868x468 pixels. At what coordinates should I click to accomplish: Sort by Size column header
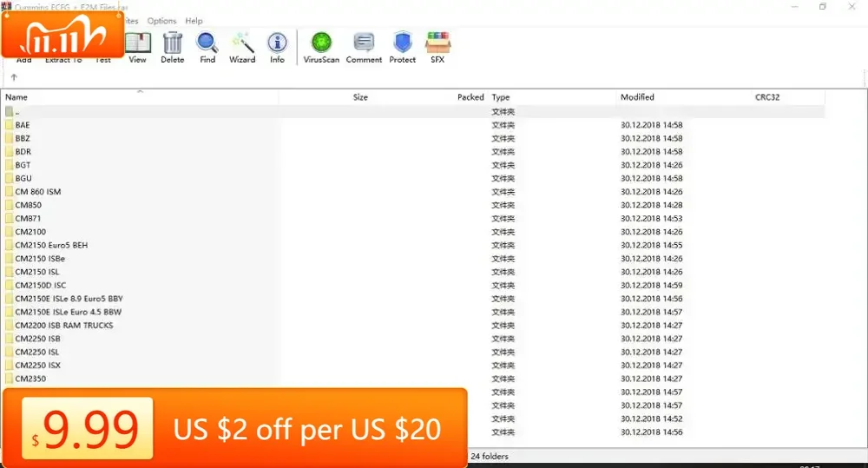(x=360, y=97)
